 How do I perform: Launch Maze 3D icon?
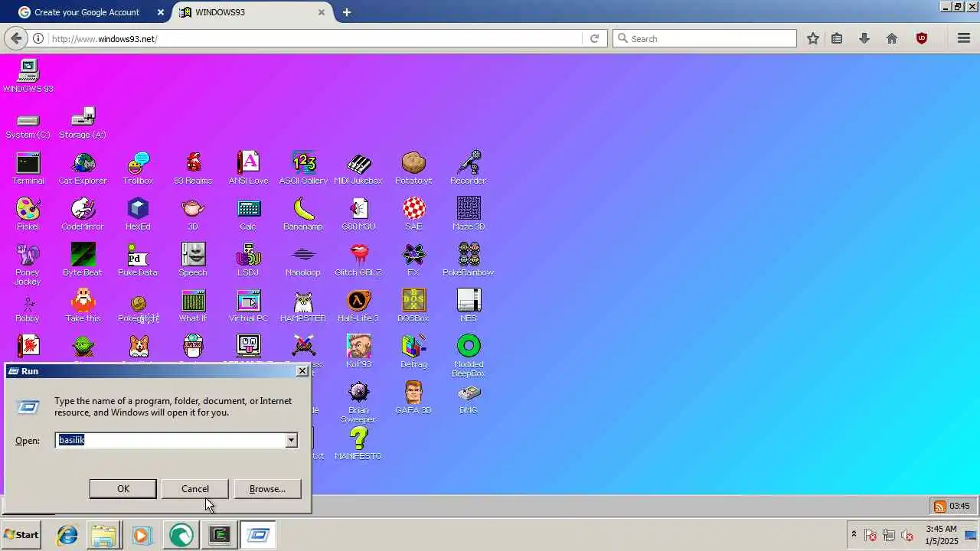(x=469, y=214)
